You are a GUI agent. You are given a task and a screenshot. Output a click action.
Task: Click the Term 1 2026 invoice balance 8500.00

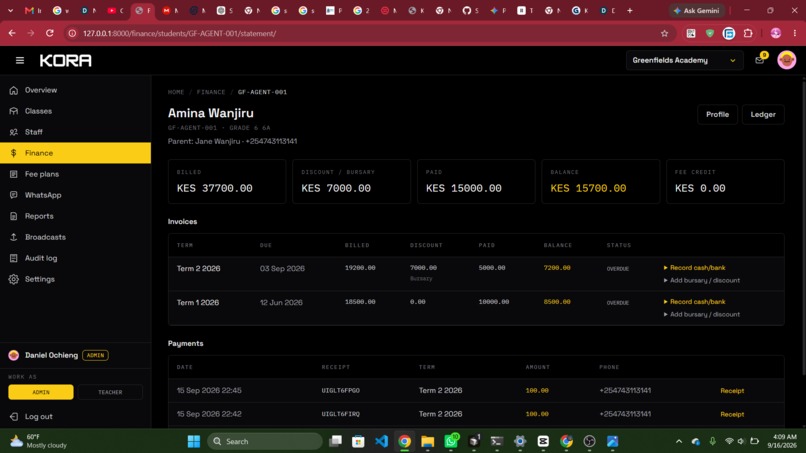point(557,302)
